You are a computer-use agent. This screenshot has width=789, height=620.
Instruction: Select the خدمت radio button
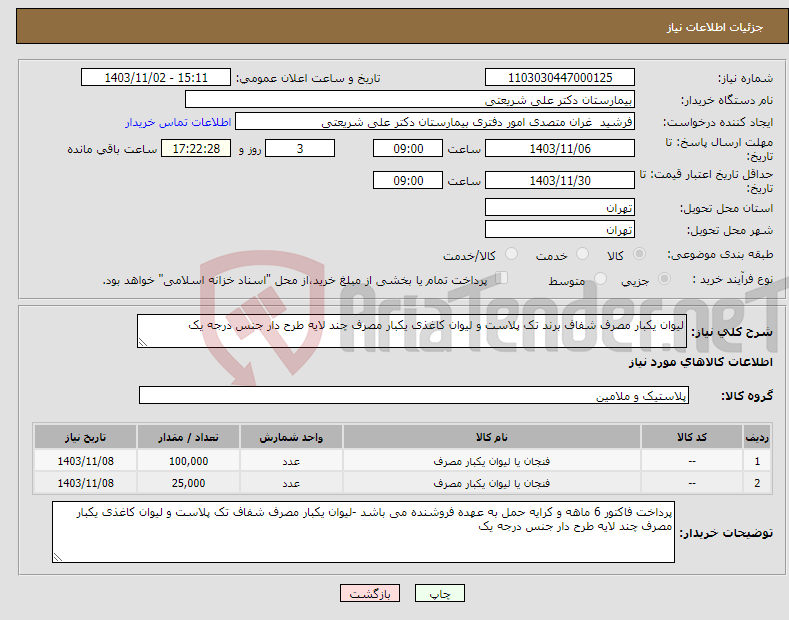pos(582,254)
